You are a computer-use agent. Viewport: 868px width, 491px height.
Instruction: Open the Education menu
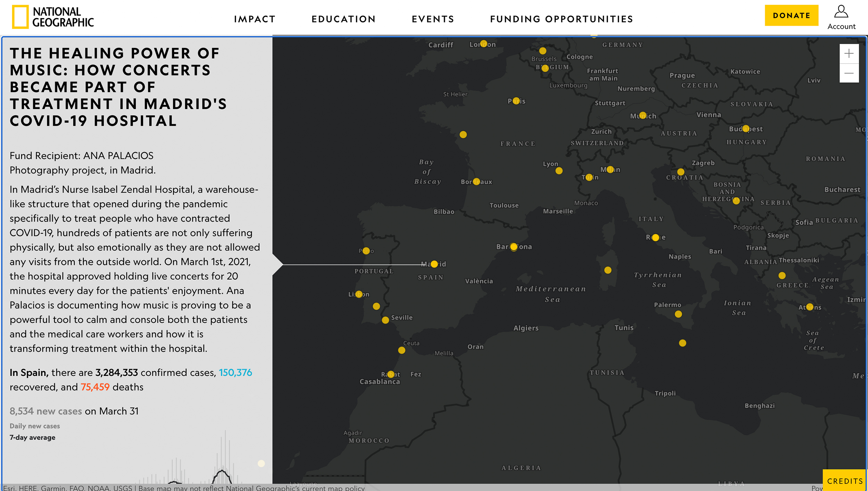click(x=343, y=19)
